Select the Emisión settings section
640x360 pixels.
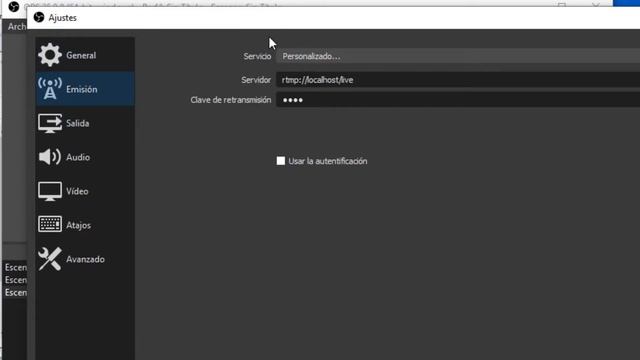click(x=85, y=89)
